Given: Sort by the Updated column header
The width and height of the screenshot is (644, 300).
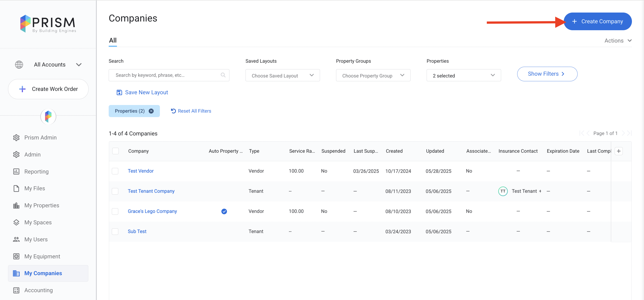Looking at the screenshot, I should coord(435,151).
